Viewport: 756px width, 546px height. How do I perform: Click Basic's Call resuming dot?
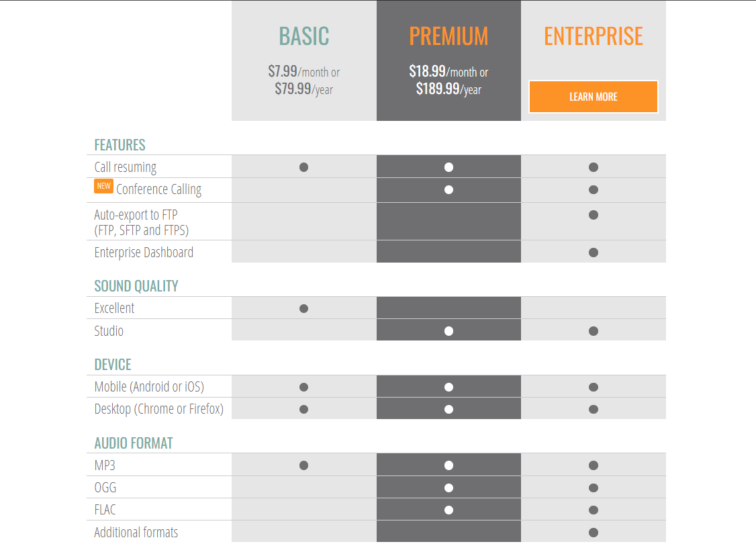303,167
